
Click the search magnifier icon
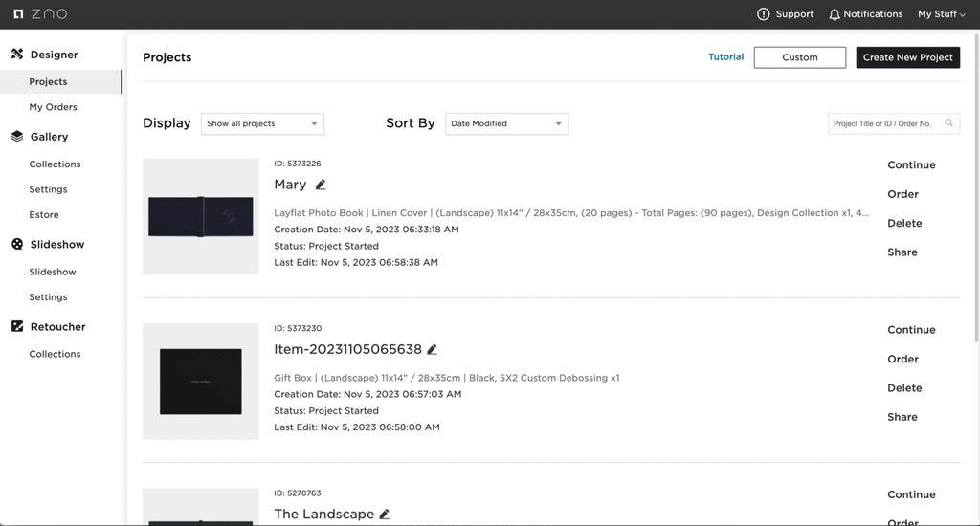(948, 123)
